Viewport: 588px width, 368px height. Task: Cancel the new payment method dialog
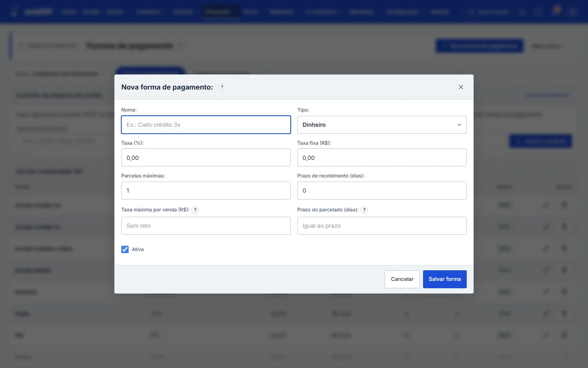tap(402, 279)
